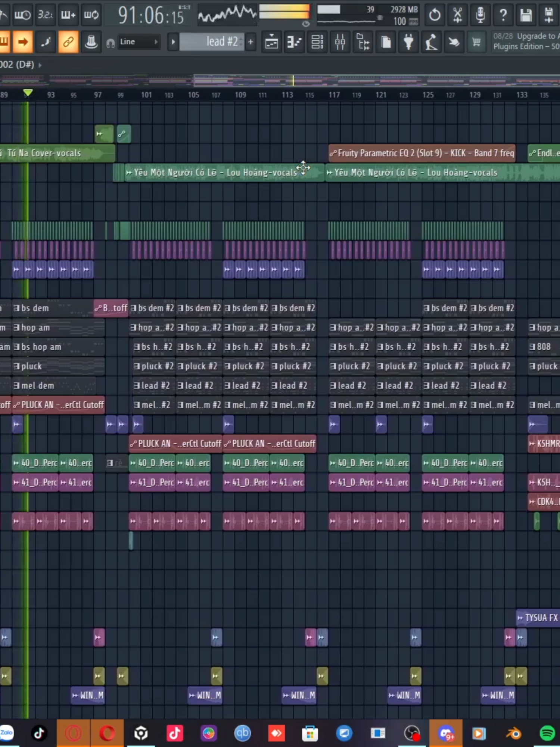
Task: Select the CDK4 audio clip
Action: click(x=544, y=502)
